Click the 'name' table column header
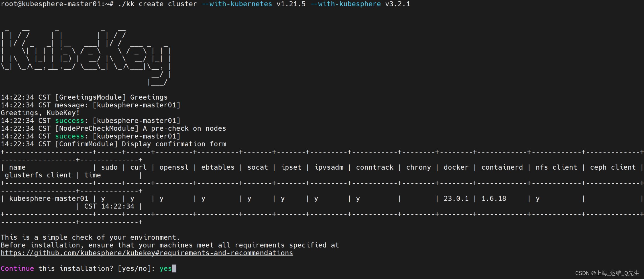Image resolution: width=644 pixels, height=279 pixels. click(17, 167)
